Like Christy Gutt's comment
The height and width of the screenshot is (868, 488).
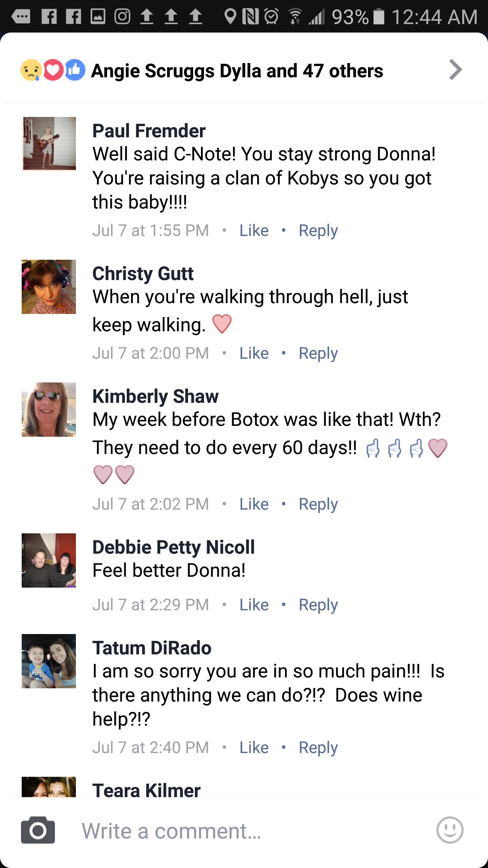(254, 353)
